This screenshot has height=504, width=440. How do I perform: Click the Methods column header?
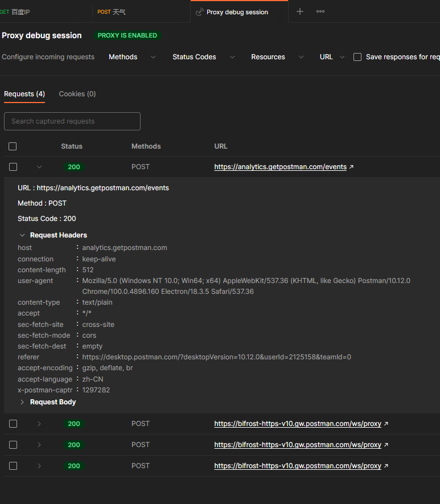[146, 146]
